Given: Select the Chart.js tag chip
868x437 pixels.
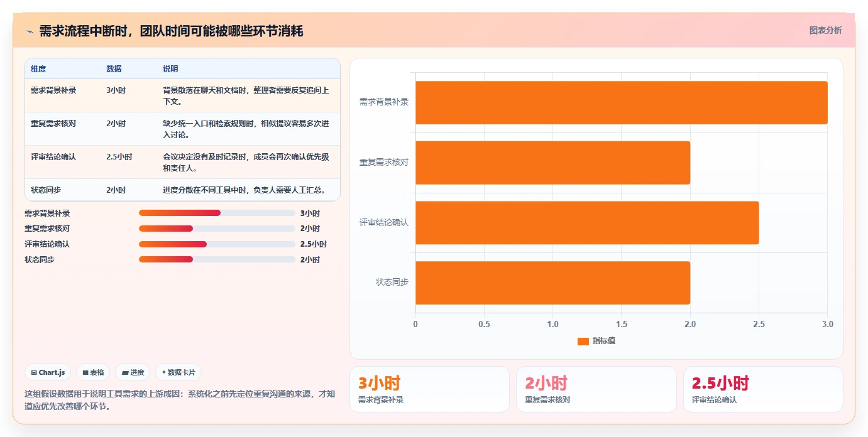Looking at the screenshot, I should pos(48,372).
